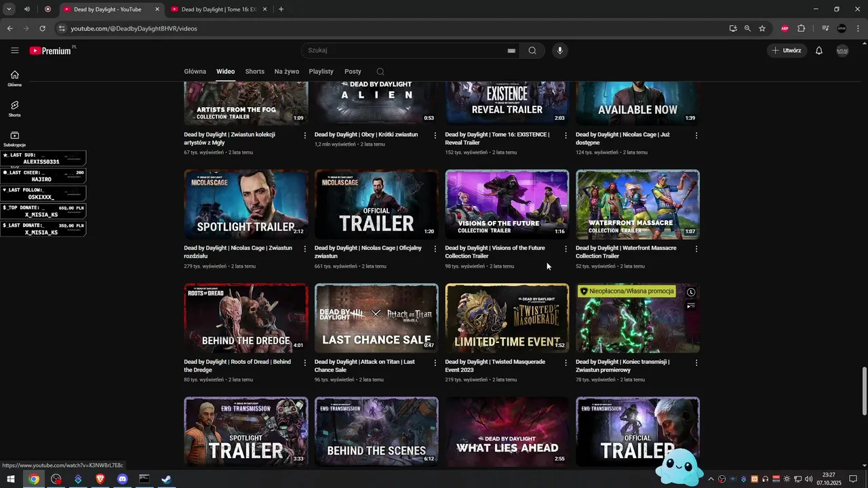This screenshot has width=868, height=488.
Task: Click the magnifier search button
Action: tap(532, 50)
